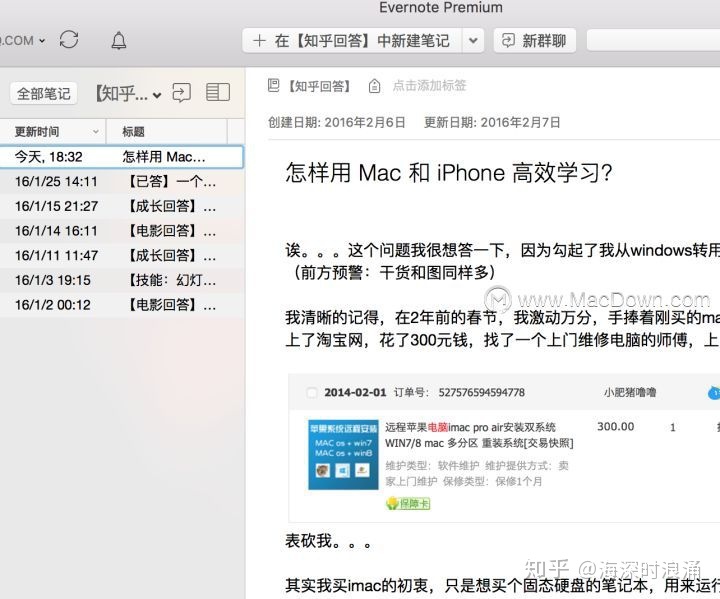Open the note 【技能：幻灯…
Viewport: 720px width, 599px height.
click(122, 280)
